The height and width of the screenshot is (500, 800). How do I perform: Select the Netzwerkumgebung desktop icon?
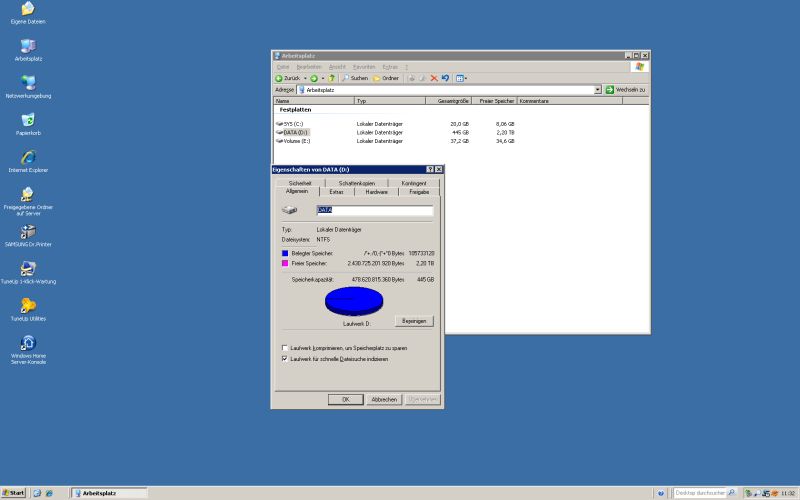[x=28, y=87]
